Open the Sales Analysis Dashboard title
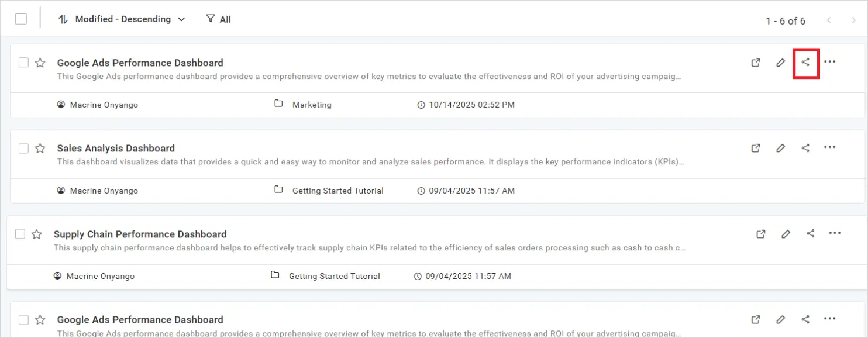 (116, 148)
